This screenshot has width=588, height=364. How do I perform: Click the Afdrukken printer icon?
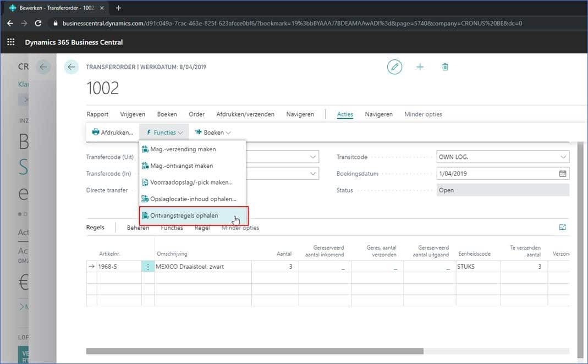pyautogui.click(x=96, y=132)
